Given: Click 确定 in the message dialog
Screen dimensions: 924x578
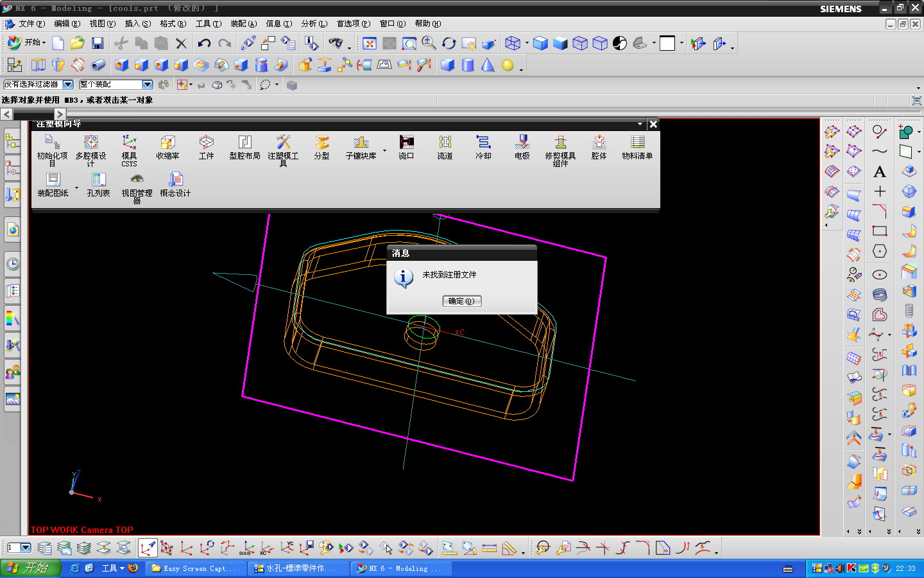Looking at the screenshot, I should click(x=461, y=301).
